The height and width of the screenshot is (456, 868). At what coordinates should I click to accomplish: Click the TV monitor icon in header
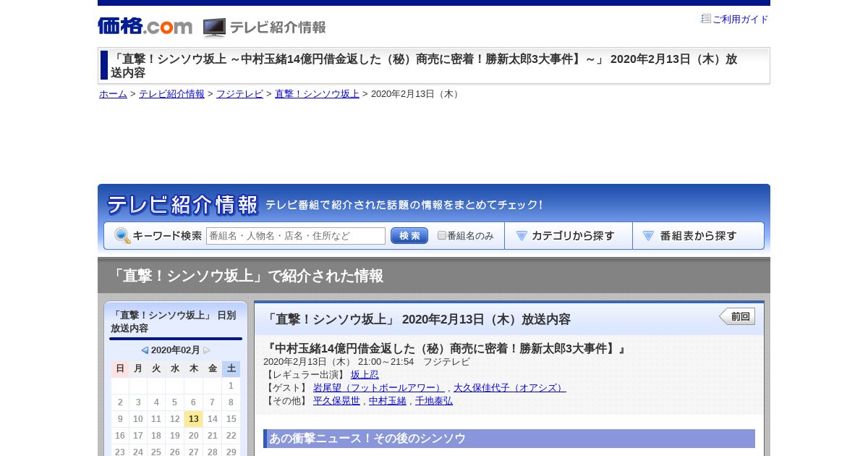[x=214, y=28]
